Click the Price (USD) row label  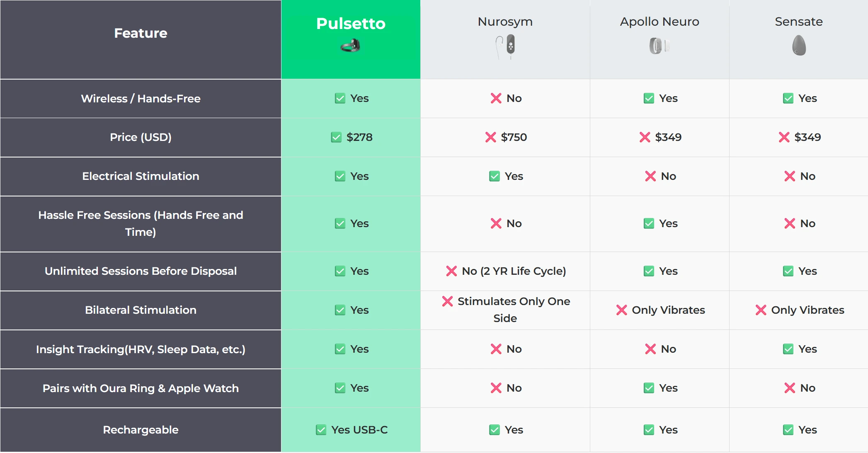[141, 137]
